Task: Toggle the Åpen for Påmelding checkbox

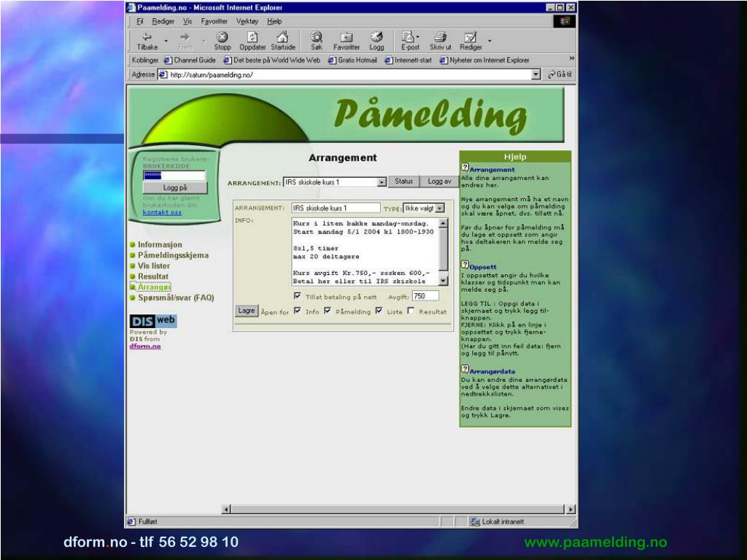Action: (x=328, y=311)
